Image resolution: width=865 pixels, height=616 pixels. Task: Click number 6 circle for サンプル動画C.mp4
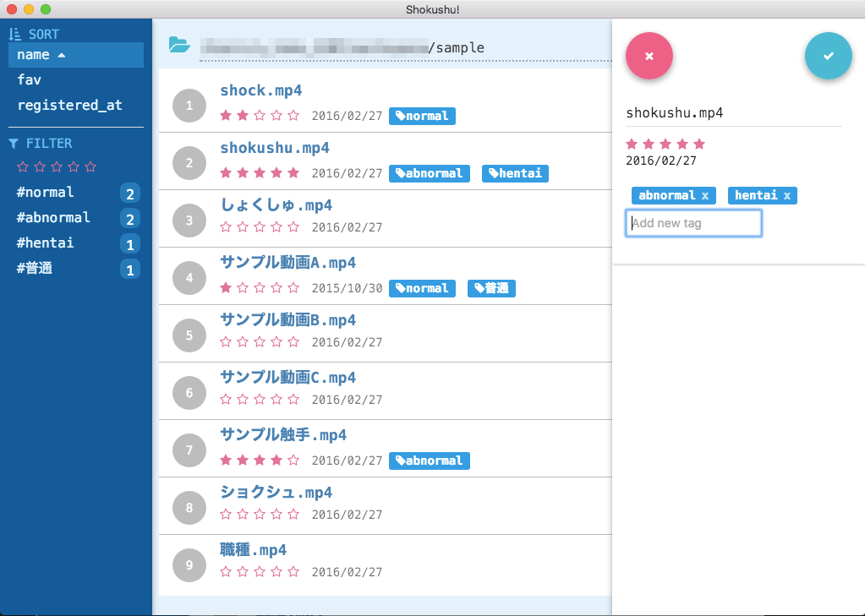(189, 392)
